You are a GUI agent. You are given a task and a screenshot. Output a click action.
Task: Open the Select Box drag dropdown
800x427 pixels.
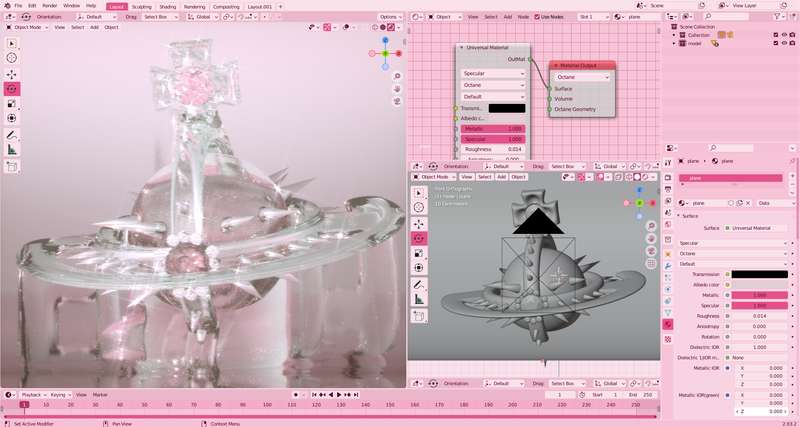tap(160, 17)
